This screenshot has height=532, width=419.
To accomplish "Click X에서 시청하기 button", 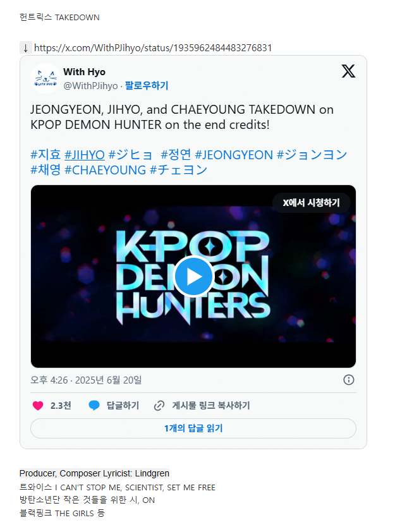I will click(311, 203).
